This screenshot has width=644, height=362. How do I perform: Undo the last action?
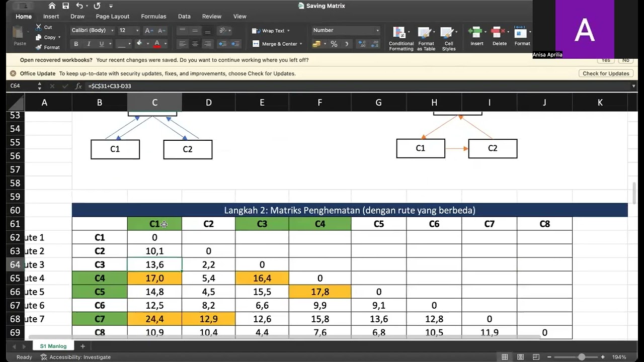pos(79,6)
